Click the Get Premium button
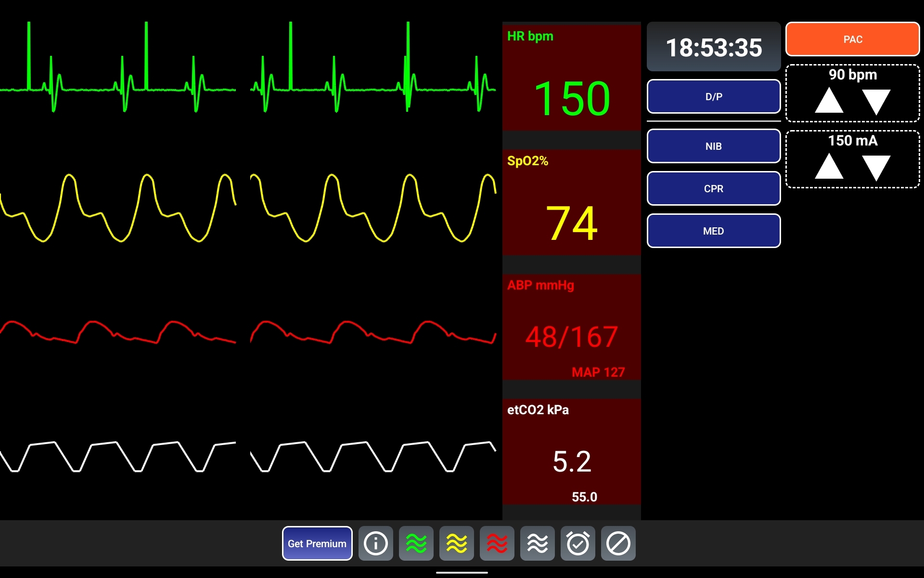The width and height of the screenshot is (924, 578). tap(317, 543)
